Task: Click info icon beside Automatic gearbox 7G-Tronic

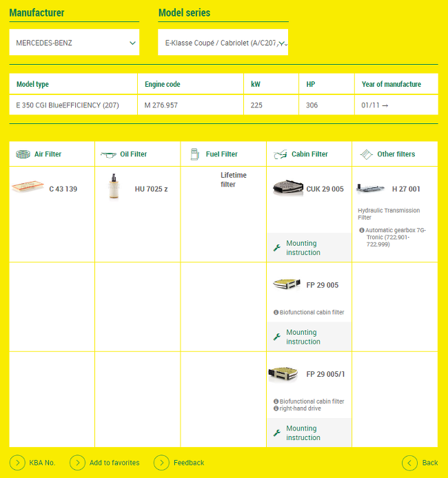Action: click(x=362, y=230)
